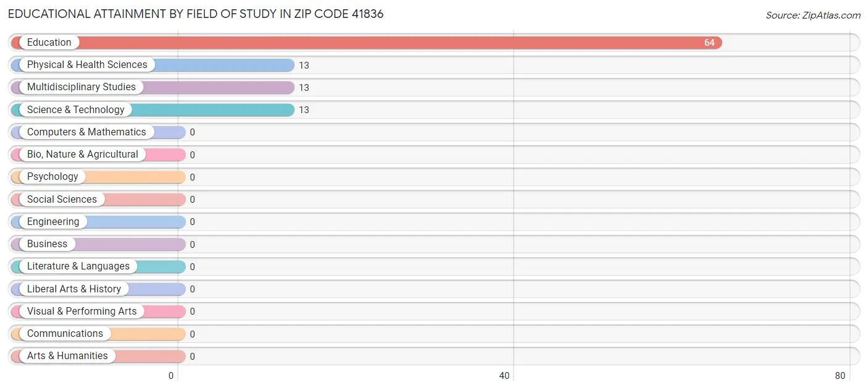
Task: Click the Arts & Humanities label
Action: point(67,356)
